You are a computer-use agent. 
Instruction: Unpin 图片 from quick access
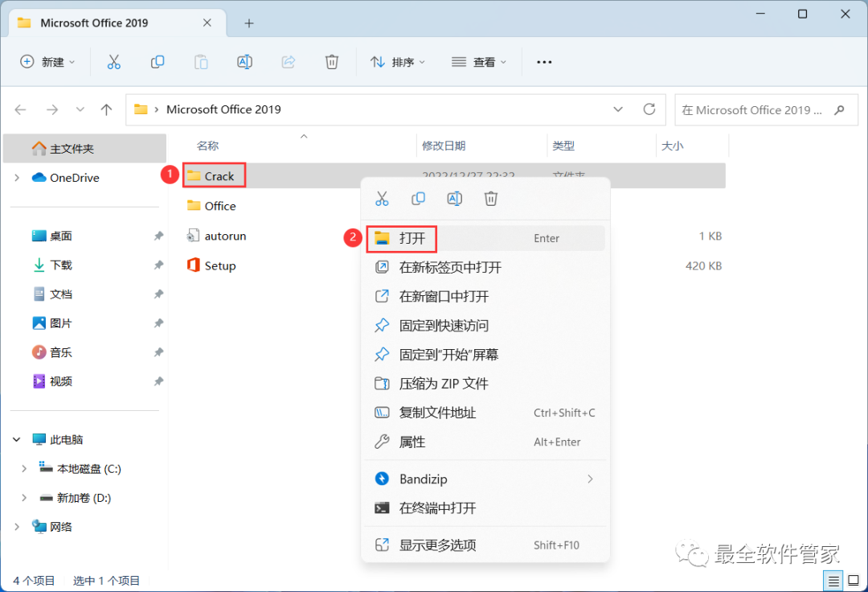[158, 323]
